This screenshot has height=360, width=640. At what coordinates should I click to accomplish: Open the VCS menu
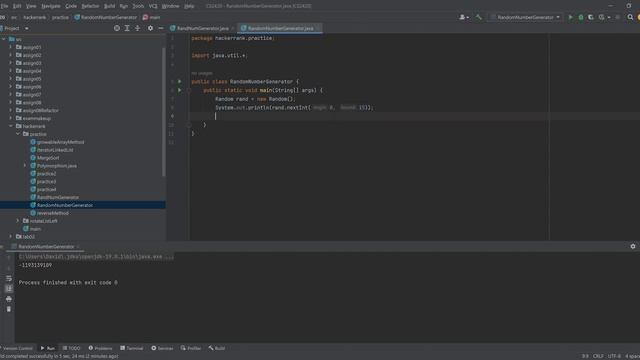pos(153,6)
